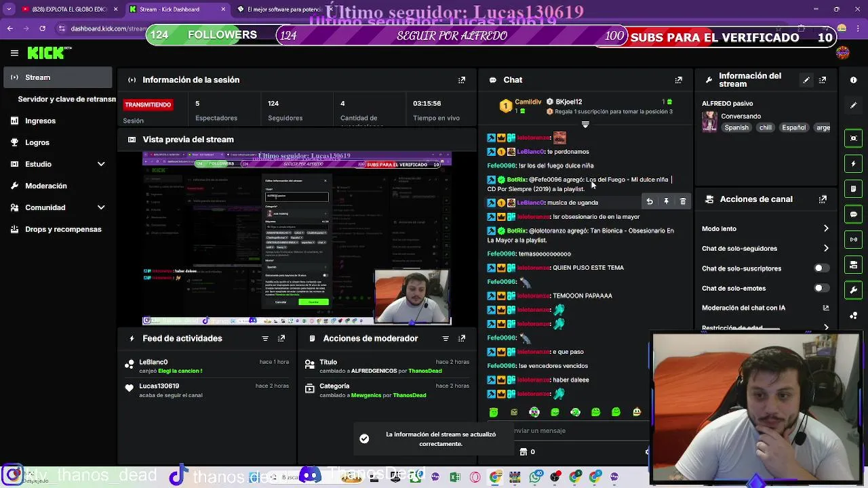The image size is (868, 488).
Task: Toggle the chat bubble panel icon
Action: [x=854, y=214]
